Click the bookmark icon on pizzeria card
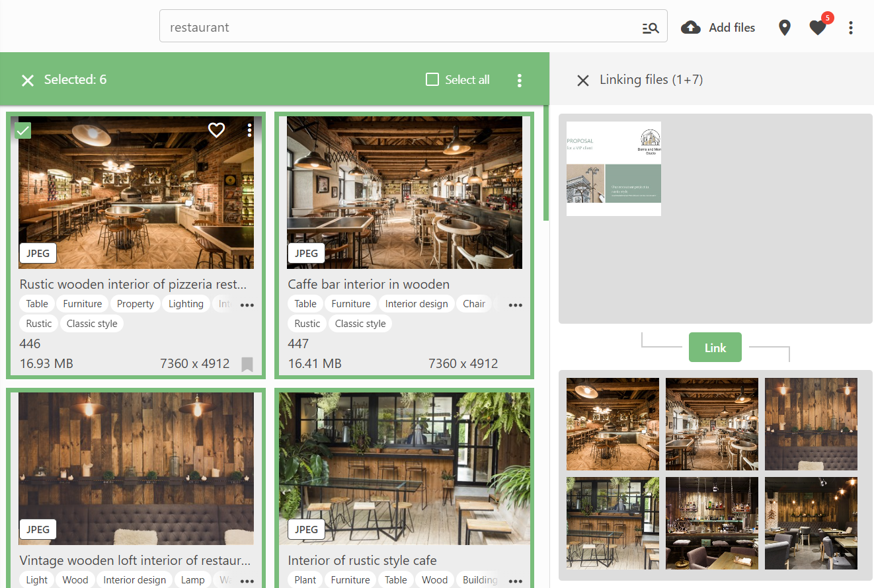Screen dimensions: 874x588 pyautogui.click(x=247, y=364)
